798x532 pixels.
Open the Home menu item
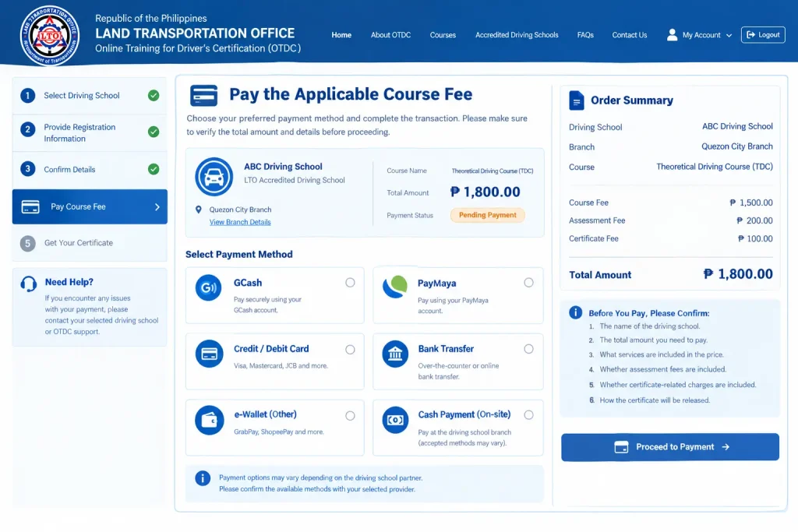tap(341, 35)
